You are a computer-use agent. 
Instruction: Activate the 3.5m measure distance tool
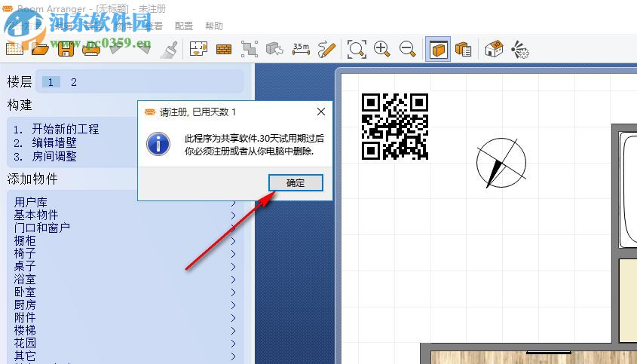(301, 49)
